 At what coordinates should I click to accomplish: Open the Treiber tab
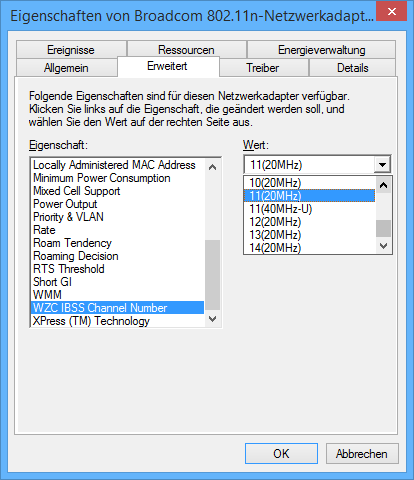pos(263,68)
